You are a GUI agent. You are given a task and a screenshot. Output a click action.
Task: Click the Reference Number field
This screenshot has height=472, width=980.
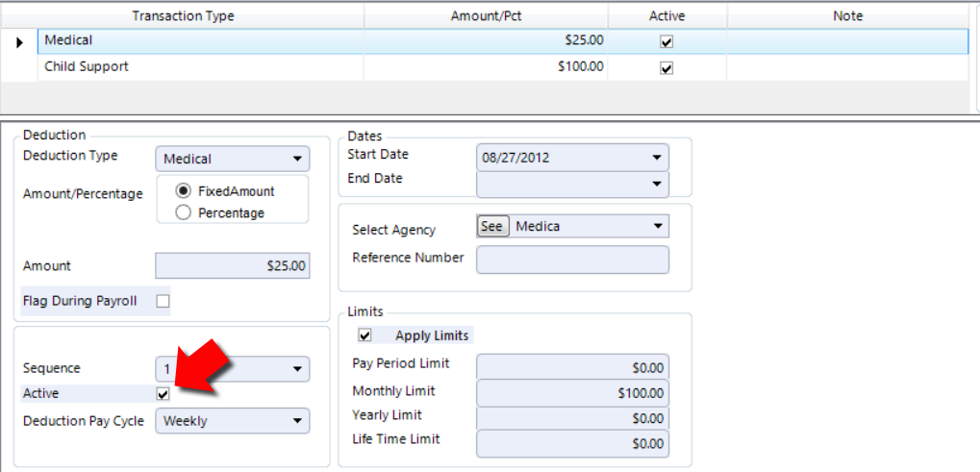coord(572,260)
